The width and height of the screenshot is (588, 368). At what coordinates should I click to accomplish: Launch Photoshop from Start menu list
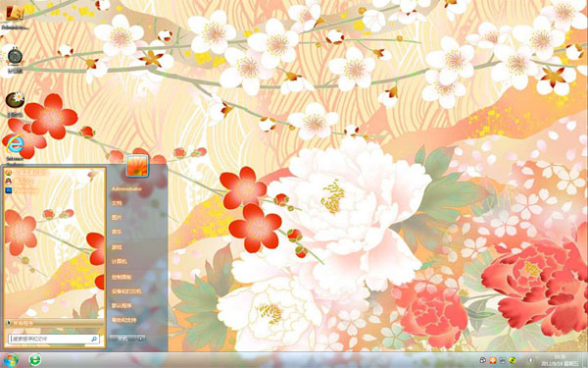22,190
